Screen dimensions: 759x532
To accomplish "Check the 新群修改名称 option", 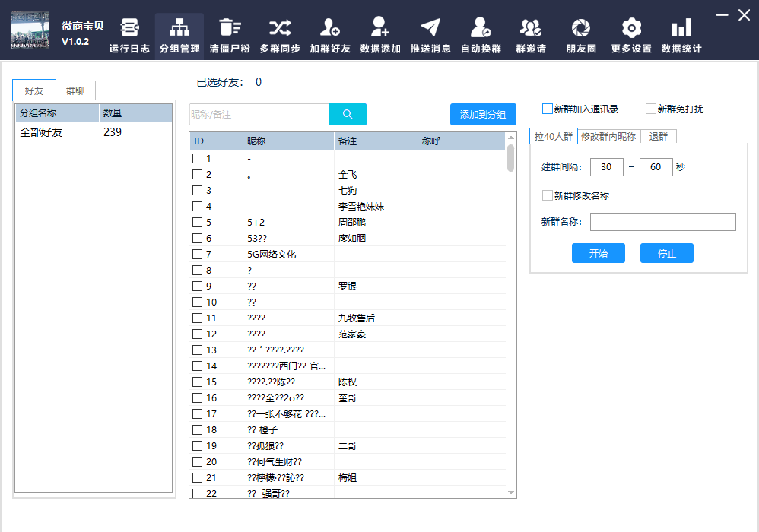I will [548, 195].
